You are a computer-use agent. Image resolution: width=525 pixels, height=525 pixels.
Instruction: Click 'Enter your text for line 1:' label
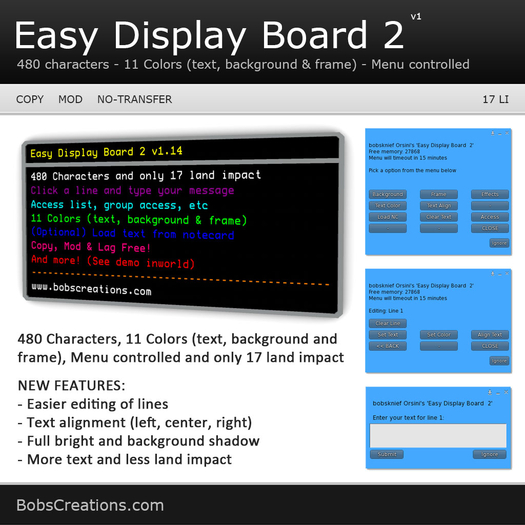point(408,418)
